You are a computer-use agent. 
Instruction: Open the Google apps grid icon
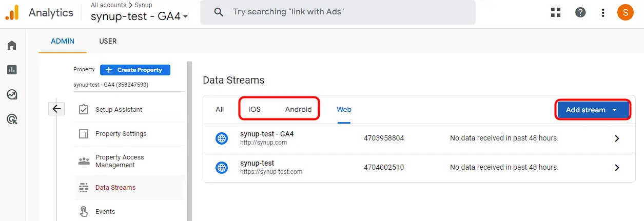556,12
